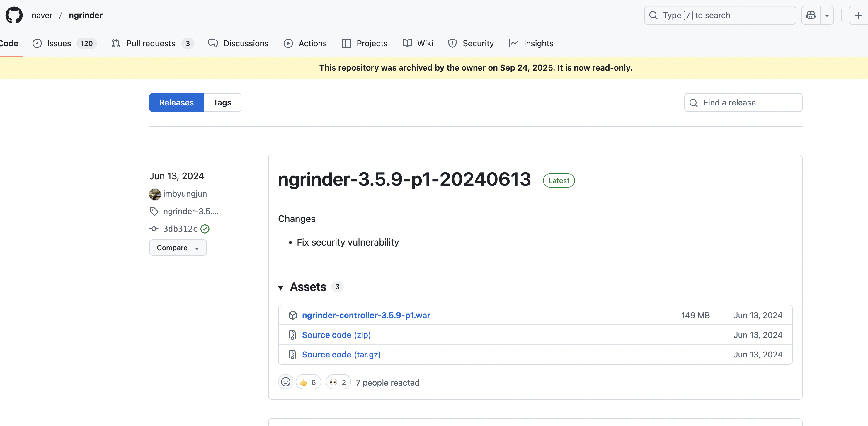The height and width of the screenshot is (426, 868).
Task: Switch to the Tags tab
Action: (222, 103)
